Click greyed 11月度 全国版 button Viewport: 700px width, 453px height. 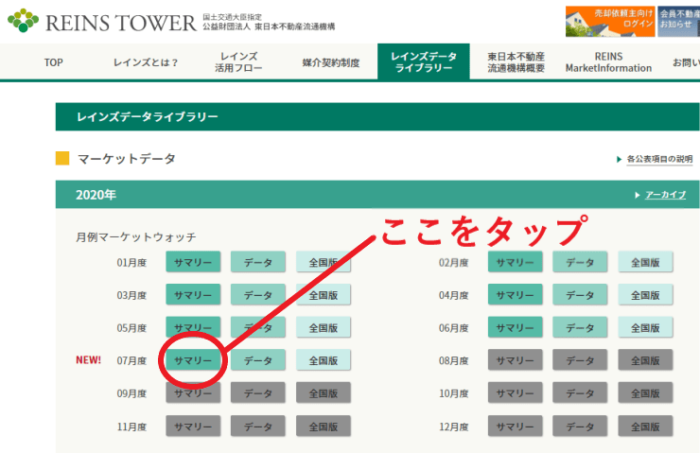point(323,426)
